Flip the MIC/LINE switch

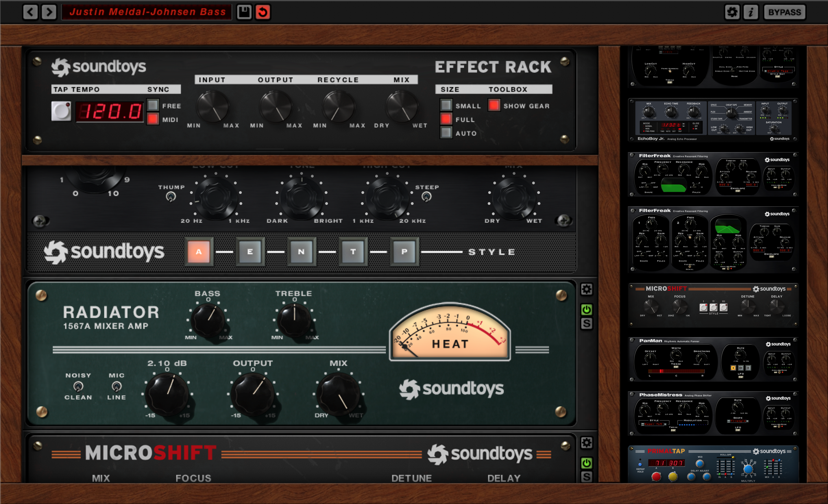click(x=117, y=386)
